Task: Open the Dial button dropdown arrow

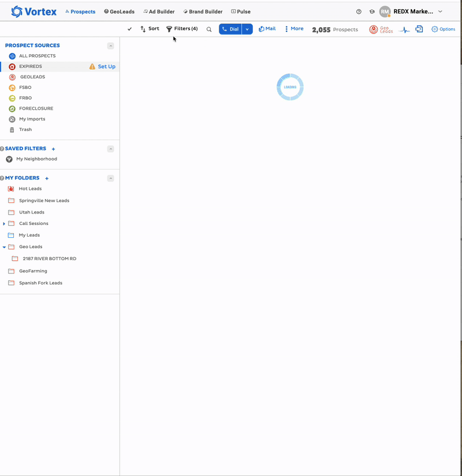Action: [247, 29]
